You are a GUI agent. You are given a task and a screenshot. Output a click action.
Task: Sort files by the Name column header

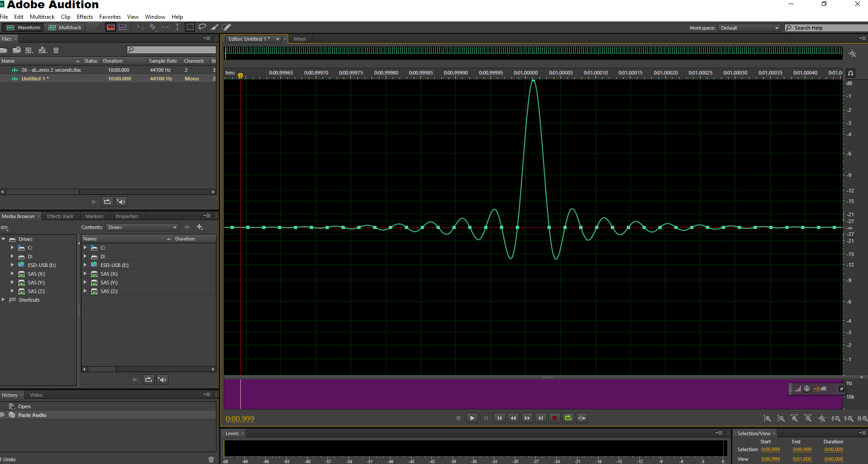41,61
